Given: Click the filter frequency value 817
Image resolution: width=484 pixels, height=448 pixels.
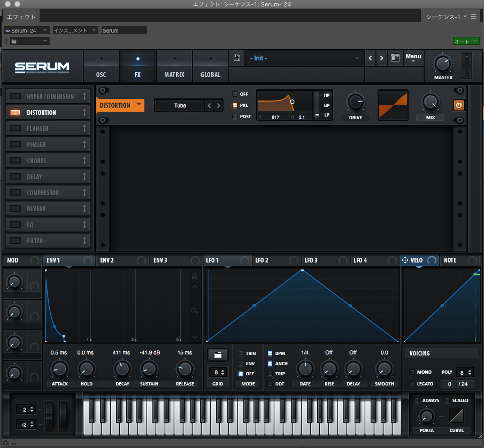Looking at the screenshot, I should pyautogui.click(x=275, y=117).
